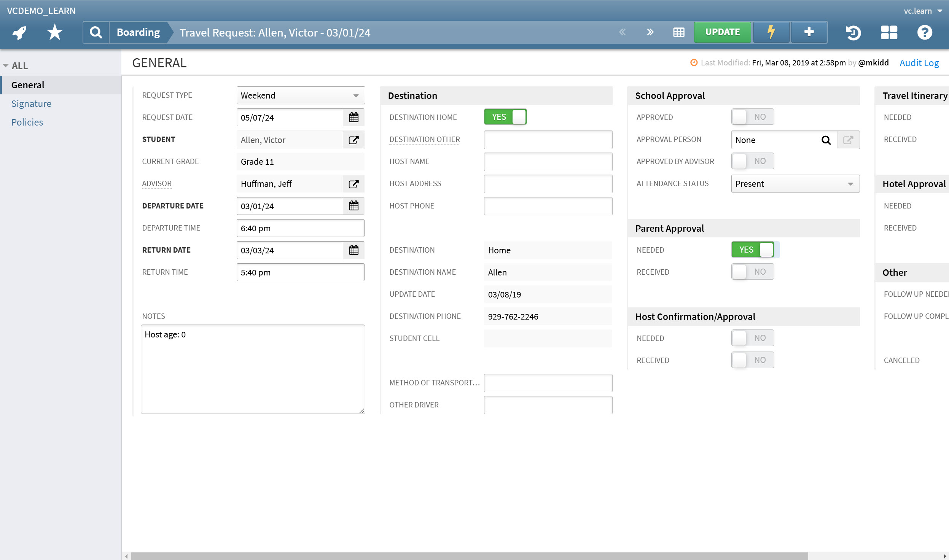Toggle Host Confirmation Received switch
The image size is (949, 560).
[753, 360]
